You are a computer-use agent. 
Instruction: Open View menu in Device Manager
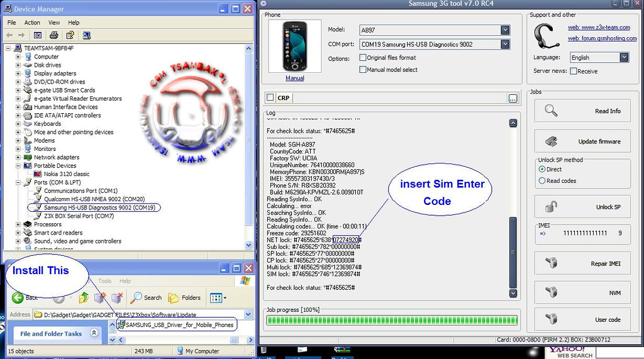coord(54,23)
